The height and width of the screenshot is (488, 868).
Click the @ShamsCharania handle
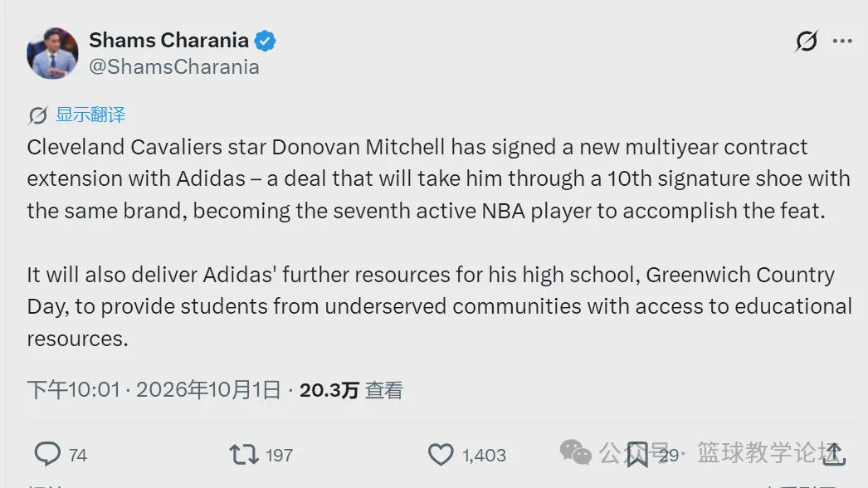click(174, 67)
